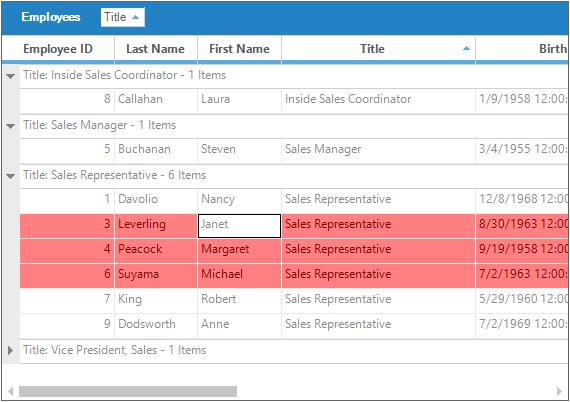Click Sales Representative title in Leverling row
The width and height of the screenshot is (570, 402).
[378, 226]
